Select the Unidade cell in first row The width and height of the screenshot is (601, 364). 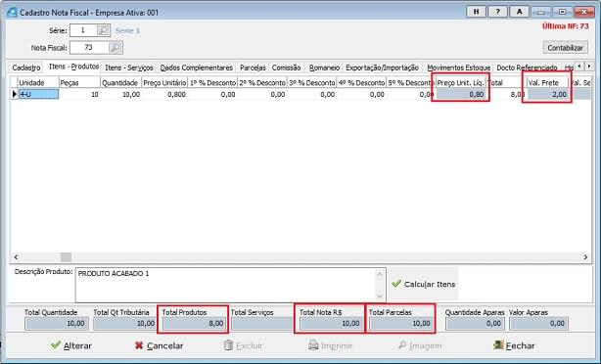(x=38, y=94)
